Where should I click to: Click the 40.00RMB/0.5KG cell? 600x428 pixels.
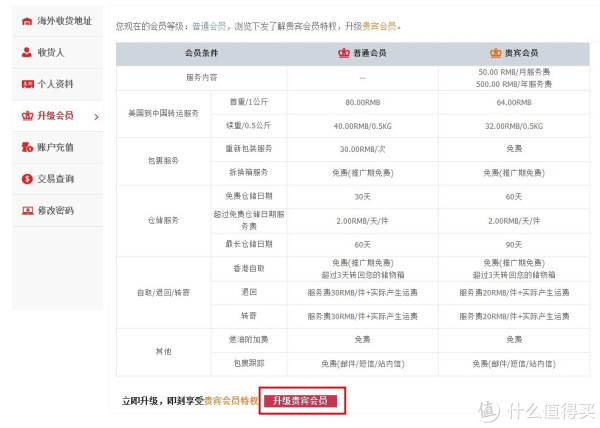click(x=362, y=126)
